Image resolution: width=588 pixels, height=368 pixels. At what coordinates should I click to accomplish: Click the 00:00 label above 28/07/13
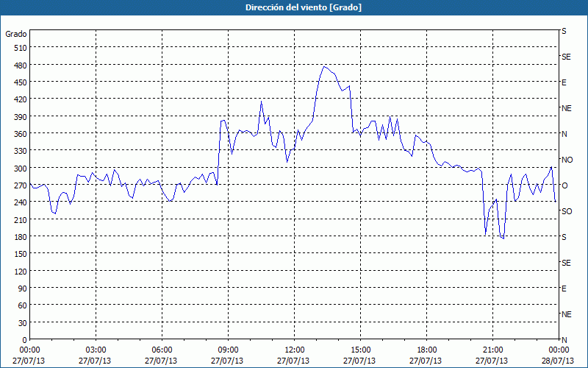(x=559, y=350)
